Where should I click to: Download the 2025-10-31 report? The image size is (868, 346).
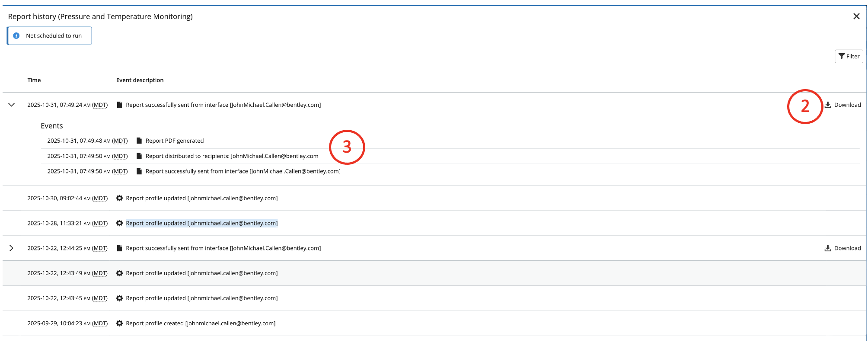click(x=842, y=105)
